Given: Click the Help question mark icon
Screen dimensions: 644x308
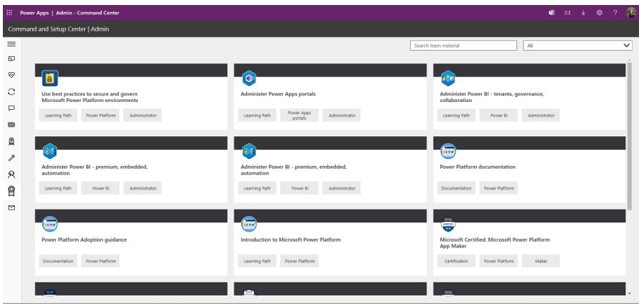Looking at the screenshot, I should point(615,13).
